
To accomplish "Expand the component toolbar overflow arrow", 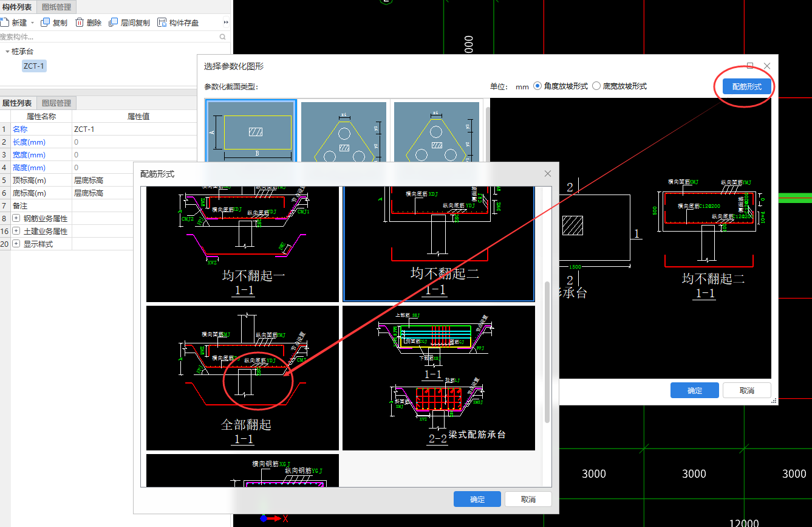I will [226, 22].
